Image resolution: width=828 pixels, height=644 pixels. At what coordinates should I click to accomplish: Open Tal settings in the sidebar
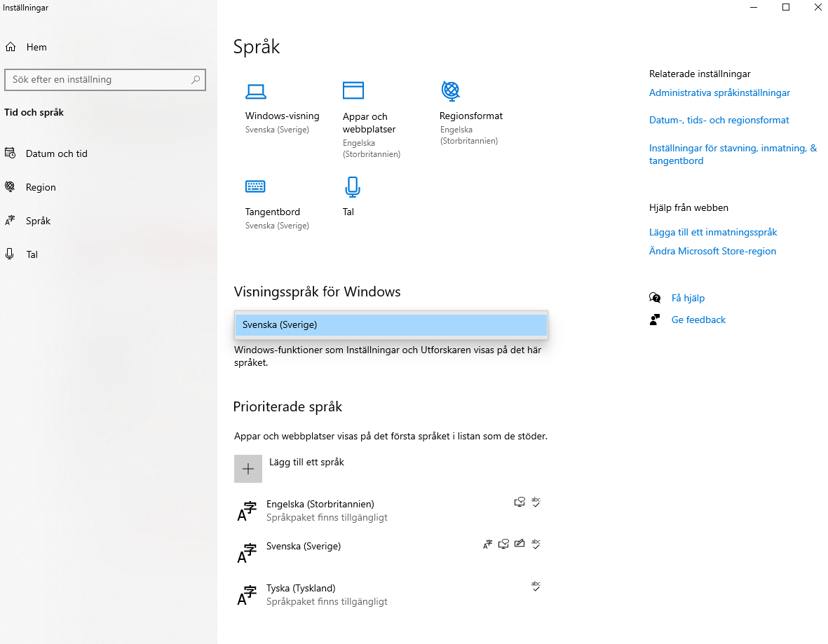point(32,254)
